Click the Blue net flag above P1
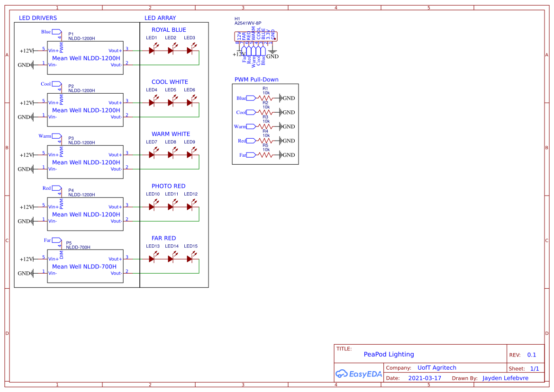 click(x=56, y=32)
